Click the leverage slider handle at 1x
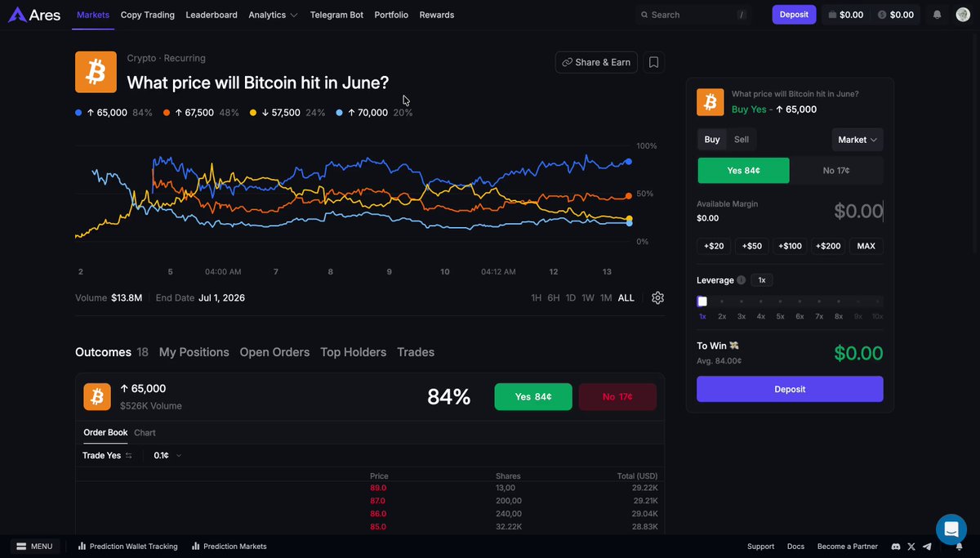This screenshot has width=980, height=558. click(702, 301)
